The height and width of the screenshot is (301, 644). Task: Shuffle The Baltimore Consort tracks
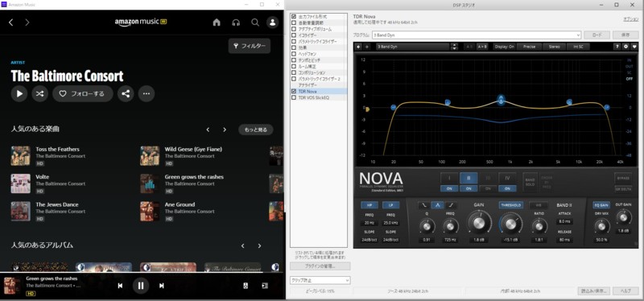click(x=39, y=93)
